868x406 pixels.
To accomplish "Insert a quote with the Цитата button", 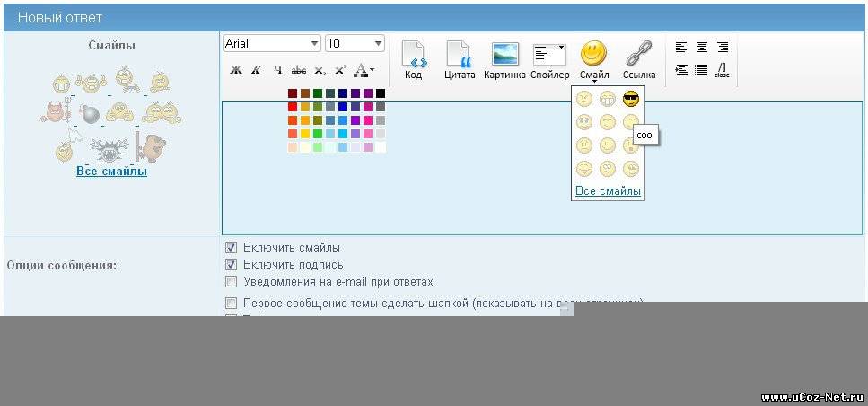I will pos(459,56).
